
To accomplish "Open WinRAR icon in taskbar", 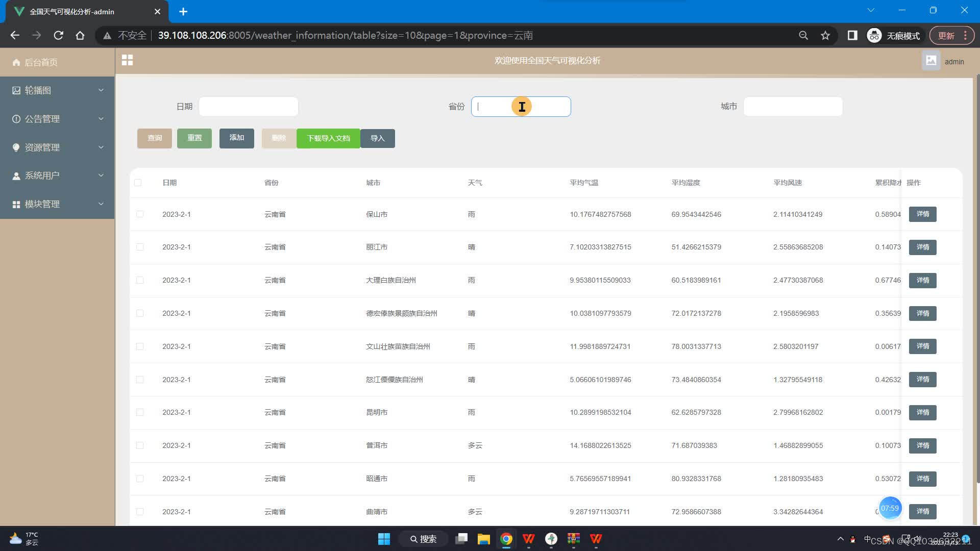I will coord(574,539).
